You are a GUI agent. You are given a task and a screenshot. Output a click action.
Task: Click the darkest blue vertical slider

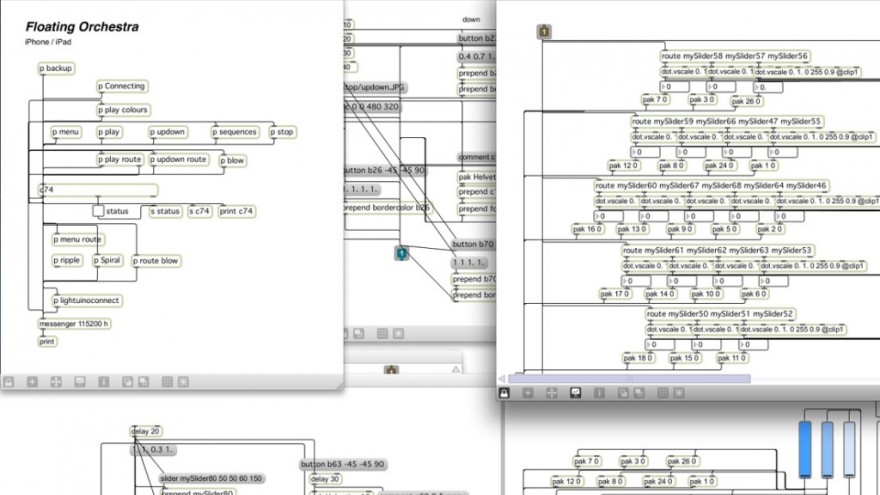coord(805,449)
